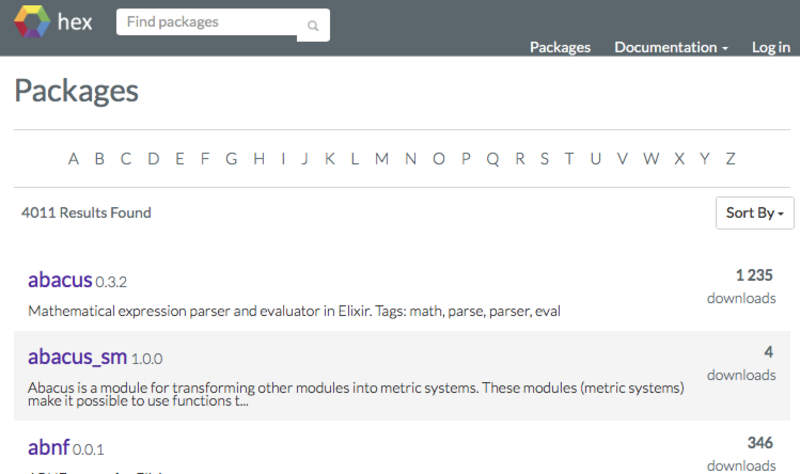
Task: Open the Sort By dropdown
Action: [x=754, y=213]
